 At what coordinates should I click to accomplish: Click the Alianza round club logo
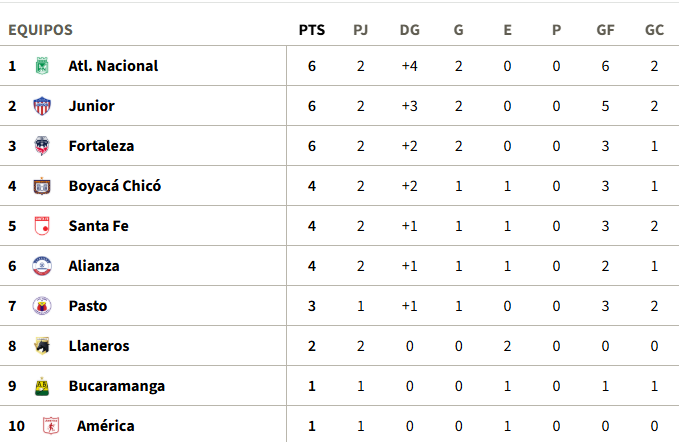[x=42, y=266]
